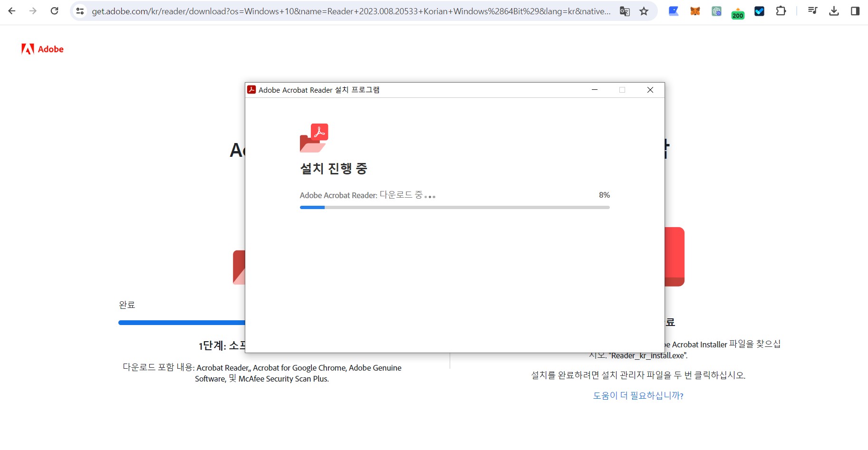Click the browser forward arrow
This screenshot has height=450, width=868.
pyautogui.click(x=33, y=11)
